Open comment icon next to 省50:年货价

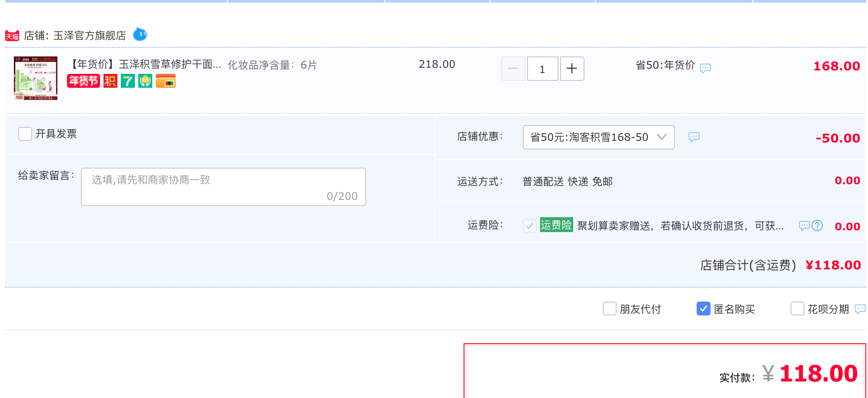pos(705,68)
